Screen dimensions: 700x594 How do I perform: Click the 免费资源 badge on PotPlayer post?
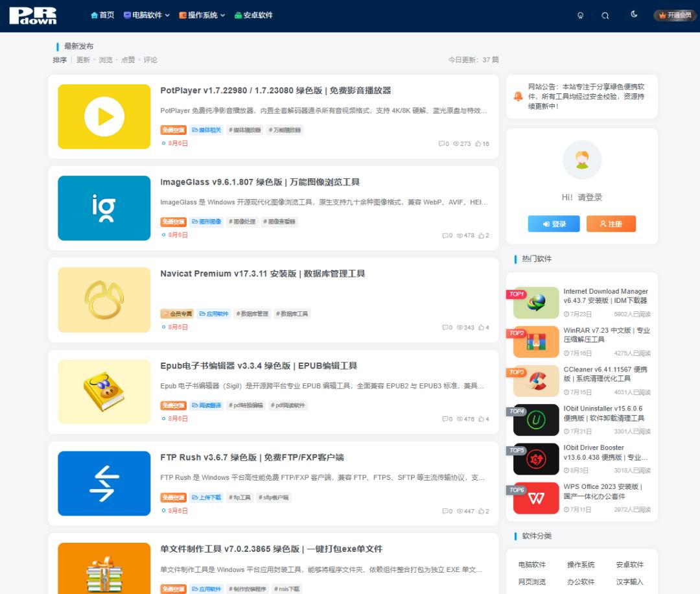click(173, 130)
